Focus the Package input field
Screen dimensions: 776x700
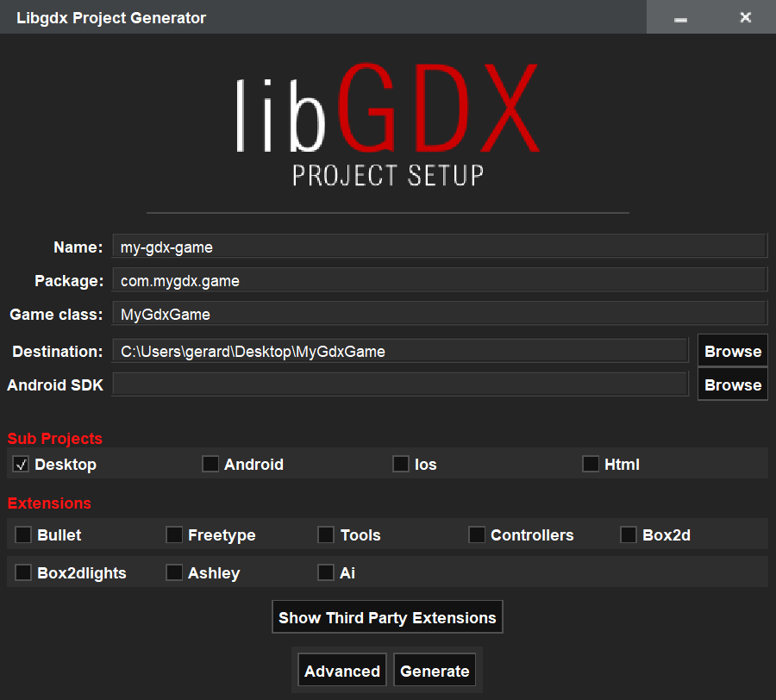click(x=438, y=280)
